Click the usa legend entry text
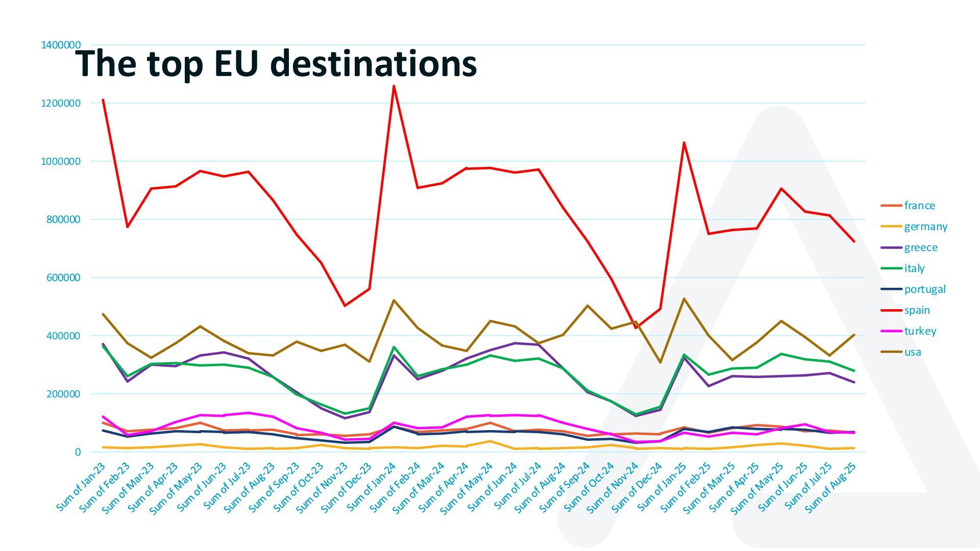Screen dimensions: 980x551 (913, 352)
